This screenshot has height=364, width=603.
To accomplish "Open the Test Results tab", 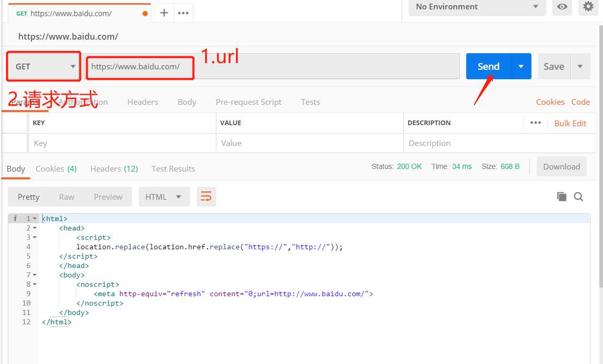I will 173,169.
